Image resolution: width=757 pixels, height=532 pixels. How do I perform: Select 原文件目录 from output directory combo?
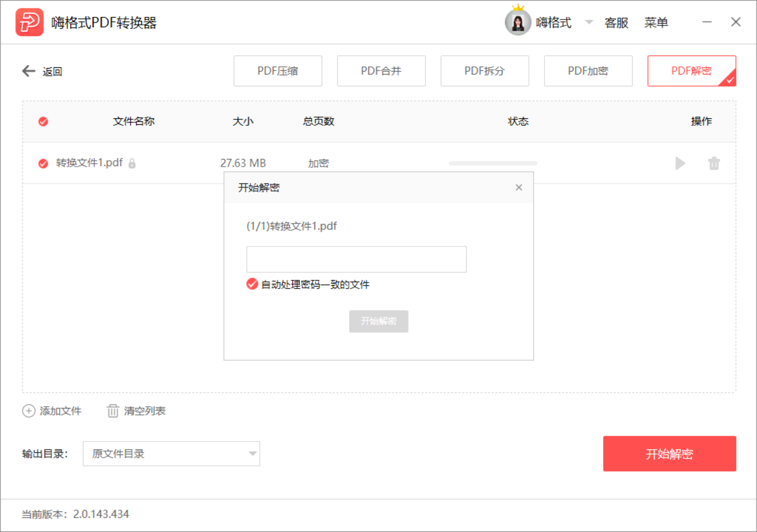pyautogui.click(x=118, y=453)
